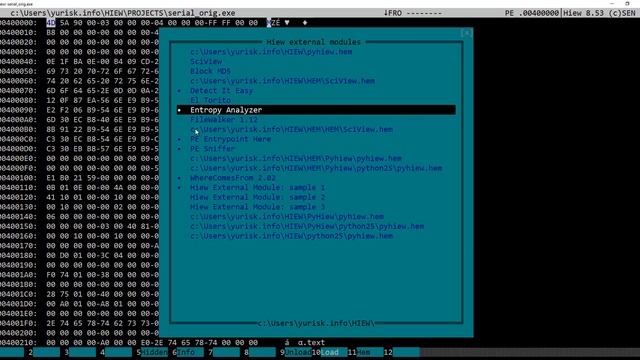Screen dimensions: 640x360
Task: Click the Hidden function key (5)
Action: click(154, 352)
